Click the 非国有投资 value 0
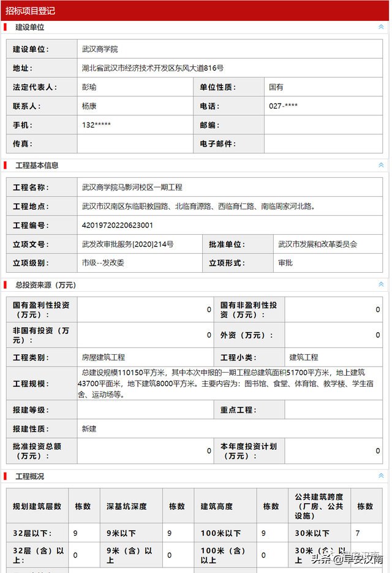 click(x=209, y=335)
